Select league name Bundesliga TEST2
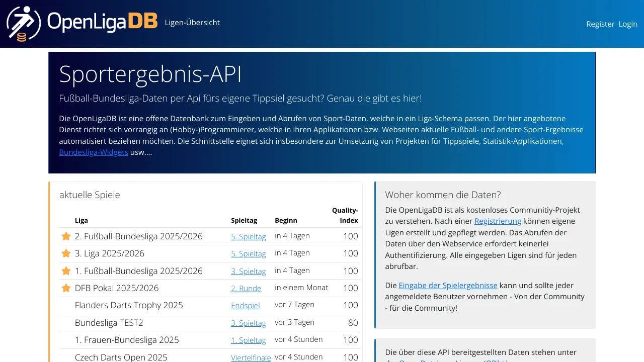644x362 pixels. (109, 323)
